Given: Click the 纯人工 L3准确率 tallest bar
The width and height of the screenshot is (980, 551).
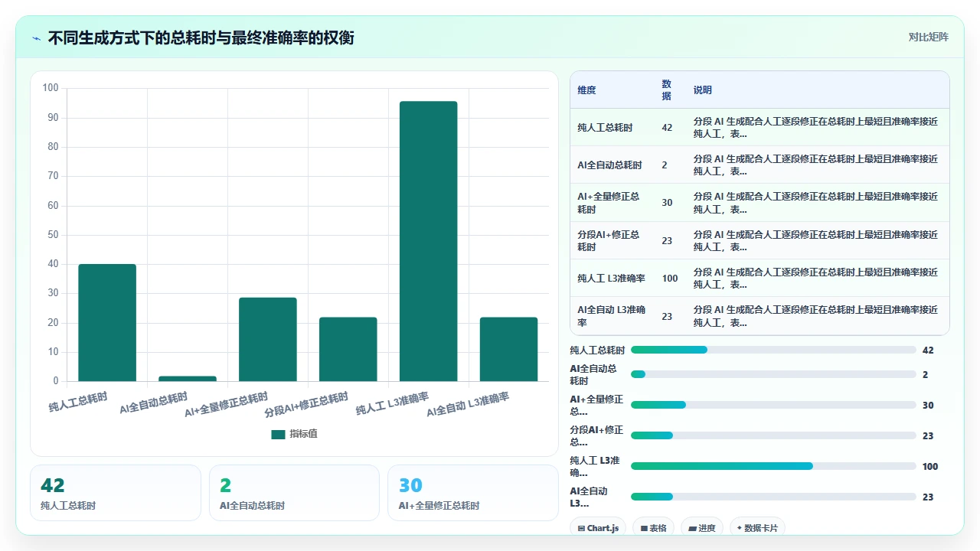Looking at the screenshot, I should [x=428, y=241].
